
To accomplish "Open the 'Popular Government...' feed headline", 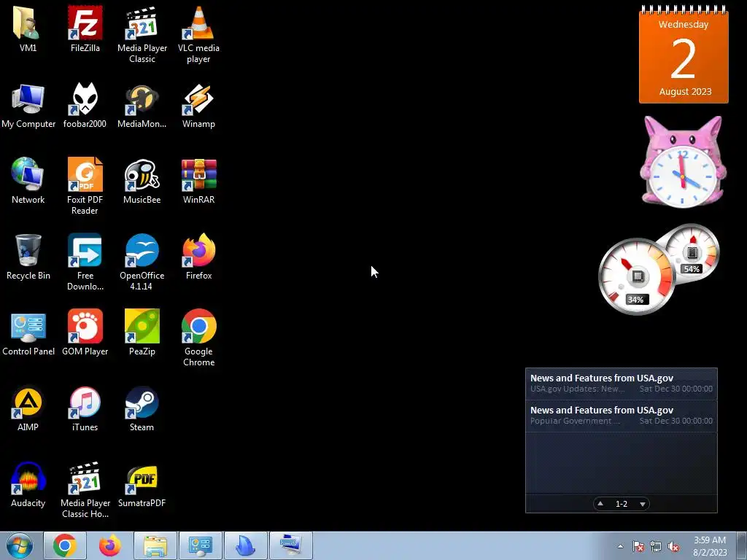I will click(x=622, y=415).
